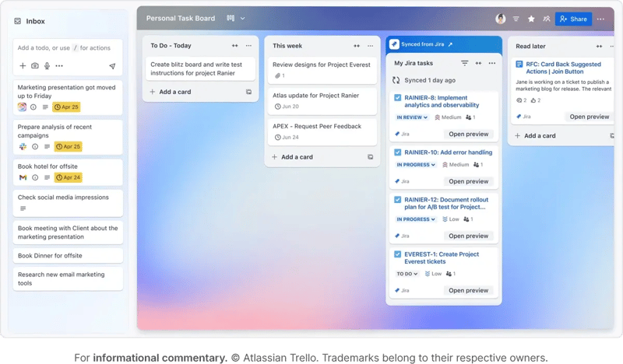Open preview for RFC Card Back card
623x364 pixels.
[590, 117]
